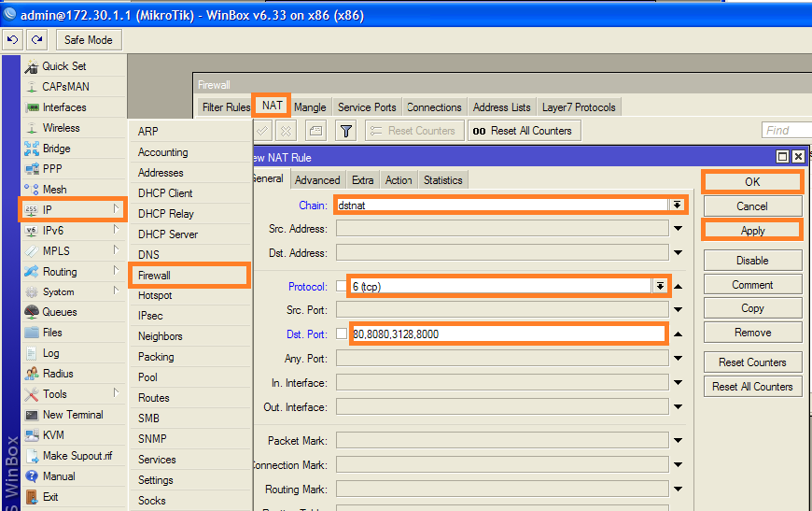Screen dimensions: 812x511
Task: Expand the Dst. Address field arrow
Action: 678,253
